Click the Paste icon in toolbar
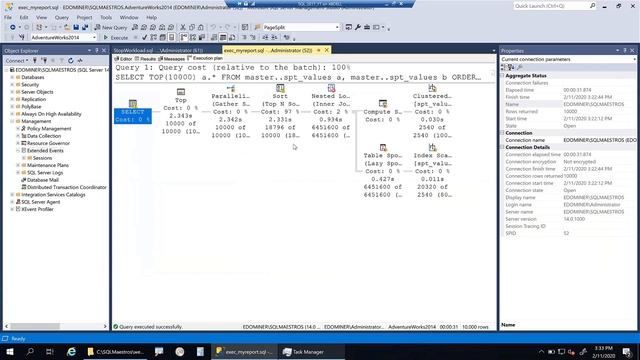Image resolution: width=640 pixels, height=360 pixels. tap(201, 27)
